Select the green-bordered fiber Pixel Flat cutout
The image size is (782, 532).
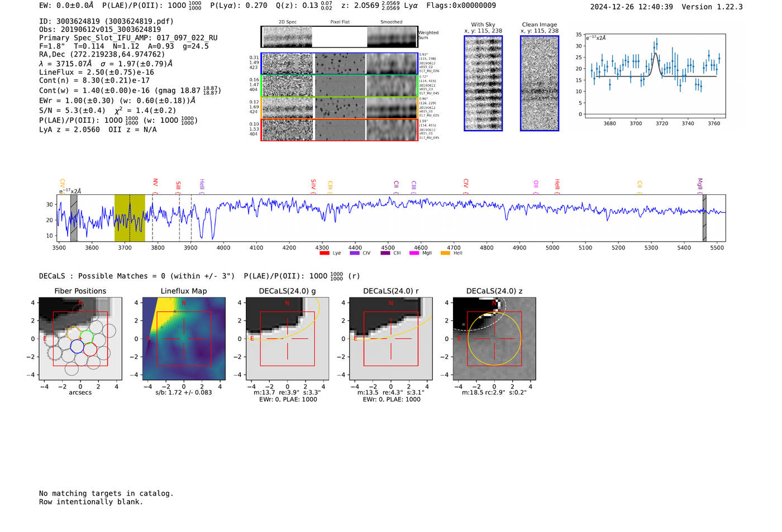coord(340,86)
